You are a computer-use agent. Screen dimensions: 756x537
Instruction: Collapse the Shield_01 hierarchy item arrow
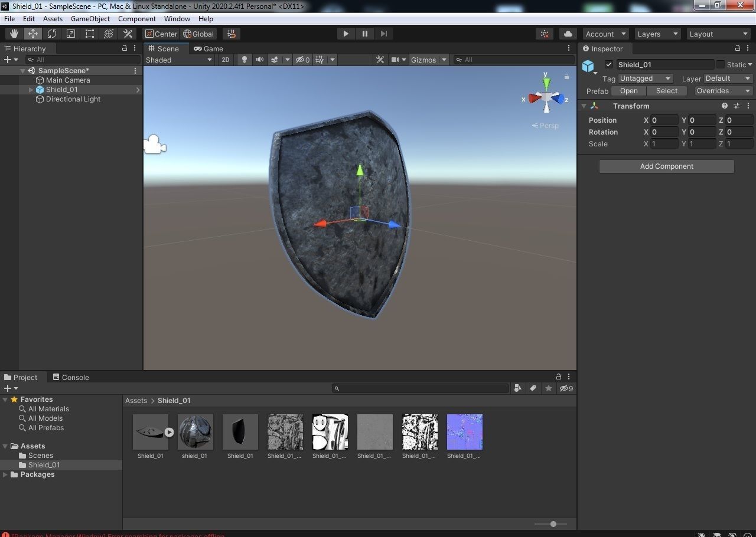pos(31,90)
